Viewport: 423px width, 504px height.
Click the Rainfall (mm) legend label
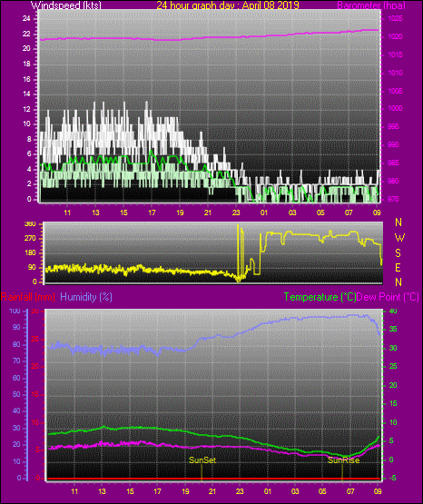28,297
